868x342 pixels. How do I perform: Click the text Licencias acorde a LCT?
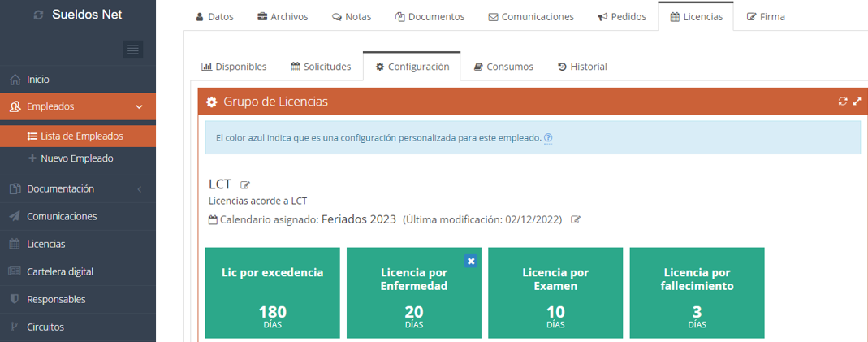click(x=258, y=201)
